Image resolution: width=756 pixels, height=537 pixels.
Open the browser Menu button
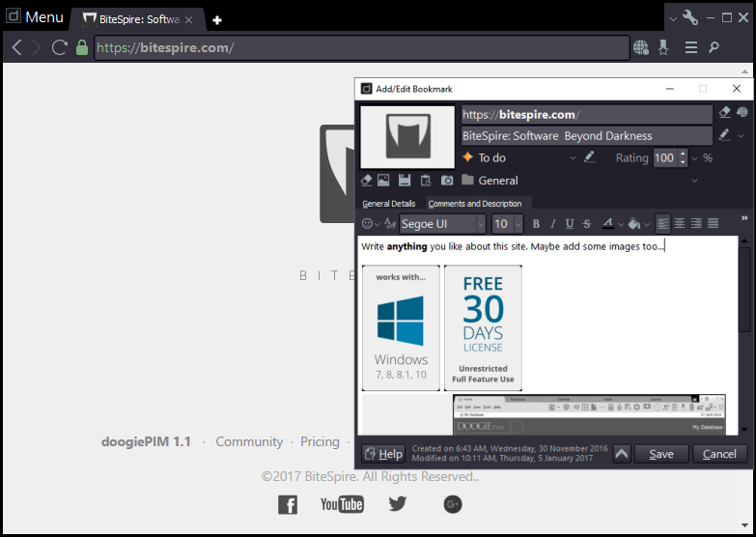(35, 17)
